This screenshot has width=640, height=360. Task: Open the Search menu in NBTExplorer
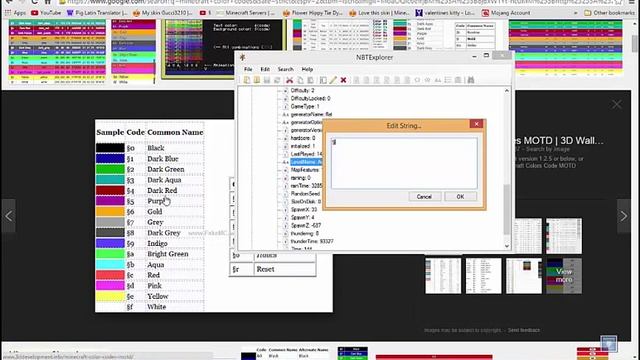coord(286,69)
